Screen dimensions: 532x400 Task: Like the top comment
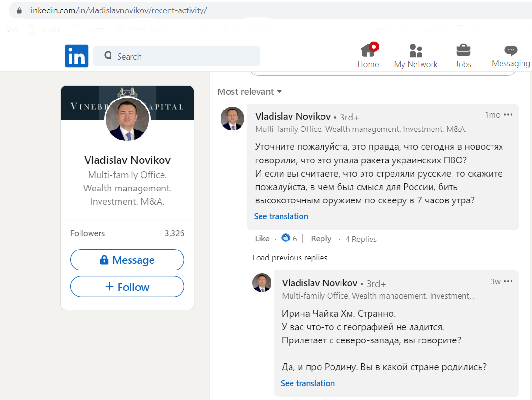(262, 239)
